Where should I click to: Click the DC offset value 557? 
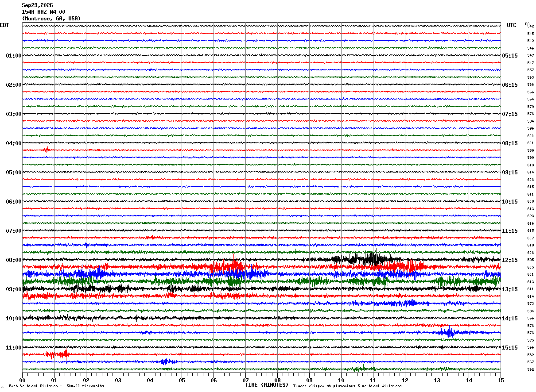click(530, 70)
